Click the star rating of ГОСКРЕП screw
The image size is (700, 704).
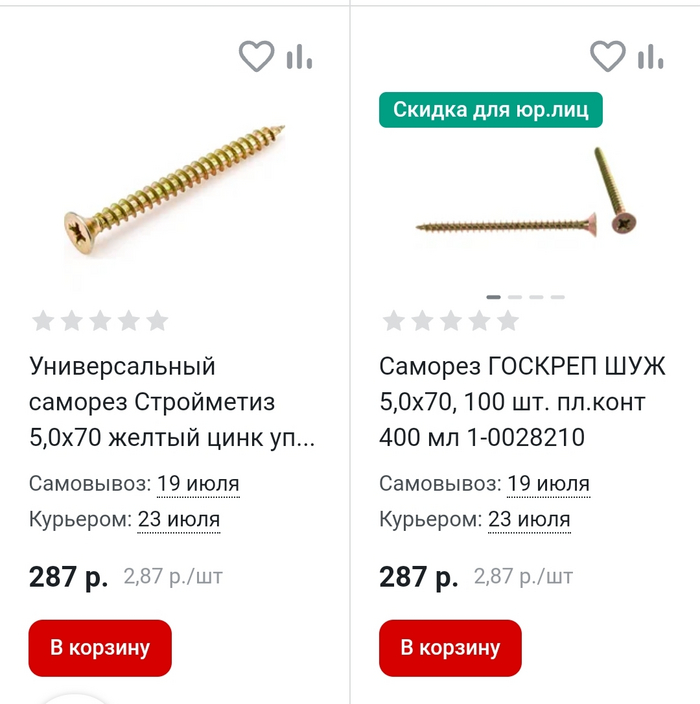pyautogui.click(x=451, y=321)
